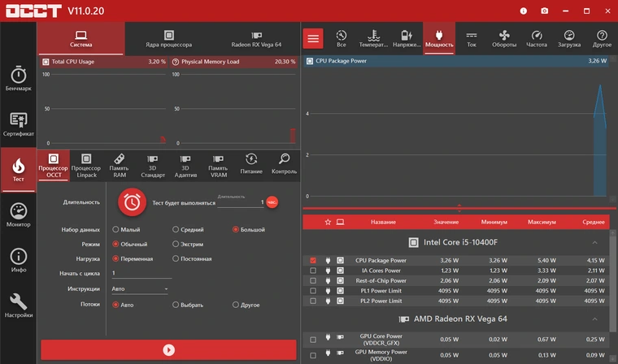The image size is (618, 364).
Task: Sort by Значение column header
Action: [446, 222]
